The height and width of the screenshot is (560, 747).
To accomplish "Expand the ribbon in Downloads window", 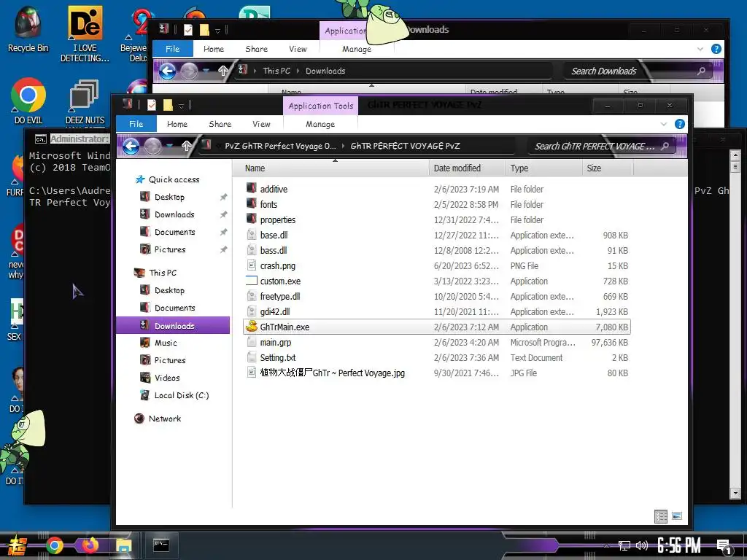I will coord(700,49).
